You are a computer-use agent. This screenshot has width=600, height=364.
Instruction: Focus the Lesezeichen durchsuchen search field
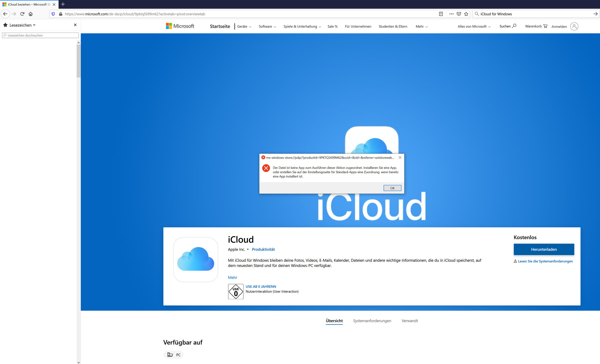pyautogui.click(x=40, y=35)
